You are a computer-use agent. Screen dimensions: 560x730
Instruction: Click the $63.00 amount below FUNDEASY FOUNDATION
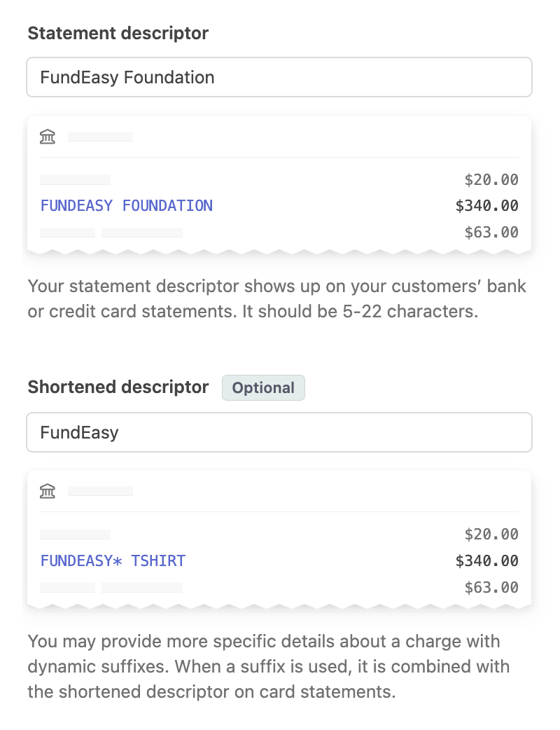coord(491,233)
